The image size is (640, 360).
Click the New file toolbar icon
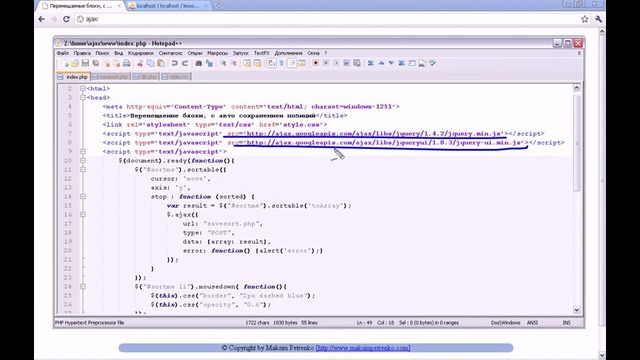65,63
